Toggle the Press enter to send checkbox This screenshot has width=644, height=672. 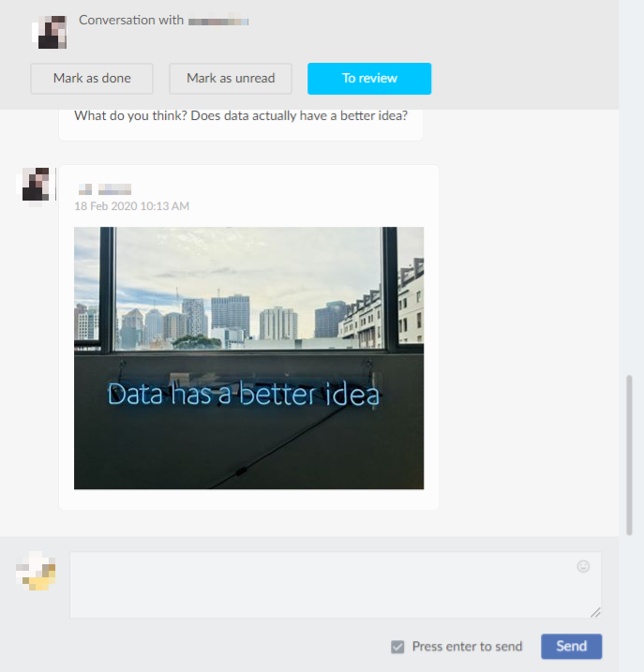pos(397,647)
